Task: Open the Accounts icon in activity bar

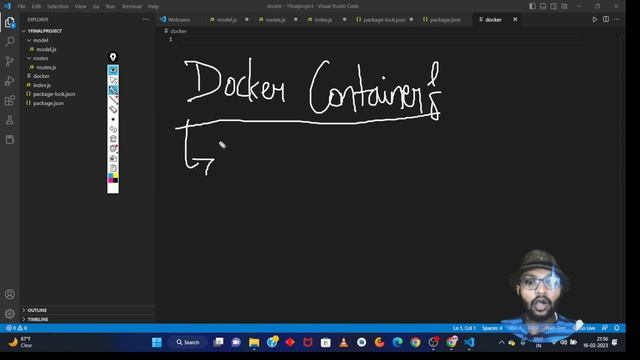Action: coord(10,294)
